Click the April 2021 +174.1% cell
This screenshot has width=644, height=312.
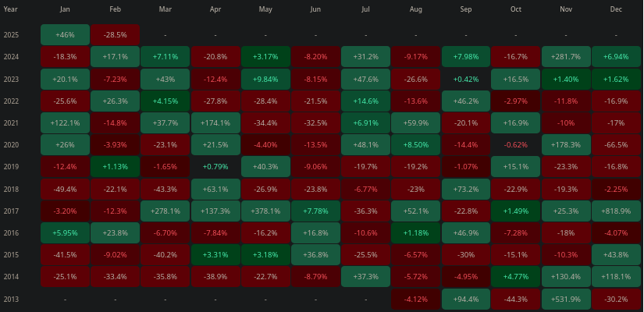tap(215, 122)
